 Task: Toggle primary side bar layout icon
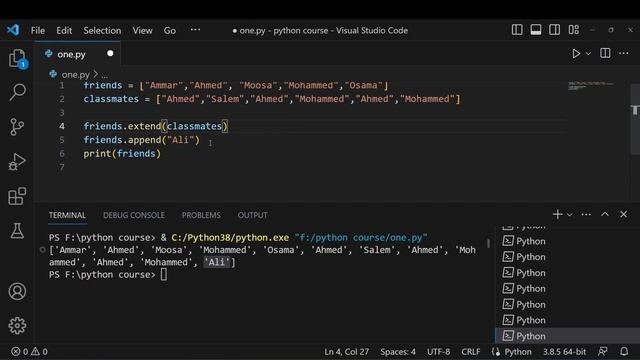(x=517, y=30)
